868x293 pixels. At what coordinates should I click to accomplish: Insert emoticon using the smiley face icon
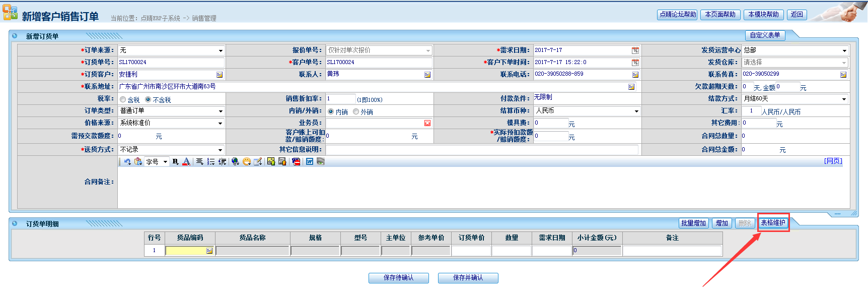(247, 162)
